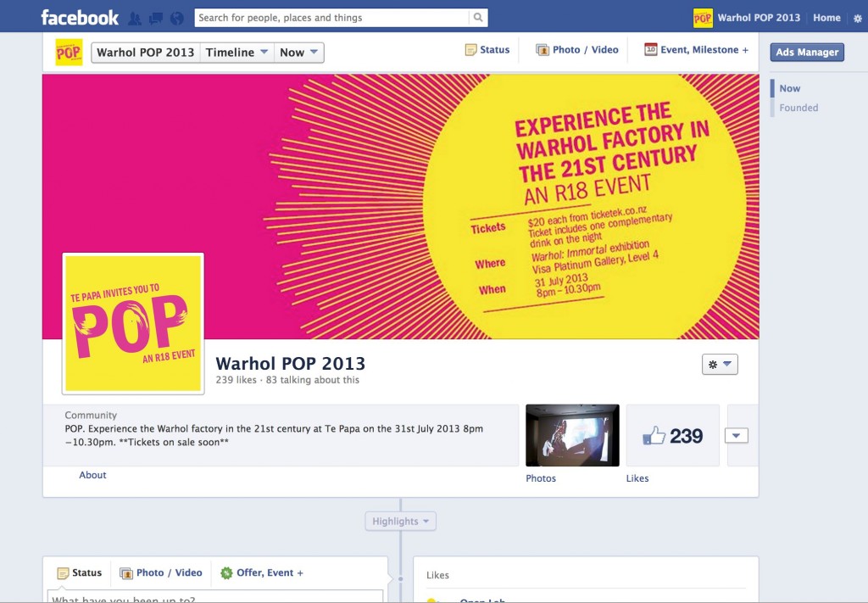
Task: Check notifications via the globe icon
Action: point(175,17)
